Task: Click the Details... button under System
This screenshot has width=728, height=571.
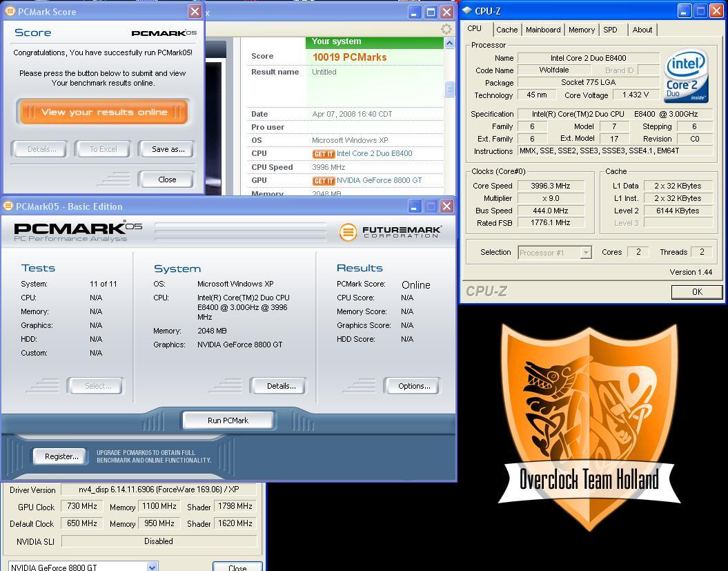Action: tap(280, 386)
